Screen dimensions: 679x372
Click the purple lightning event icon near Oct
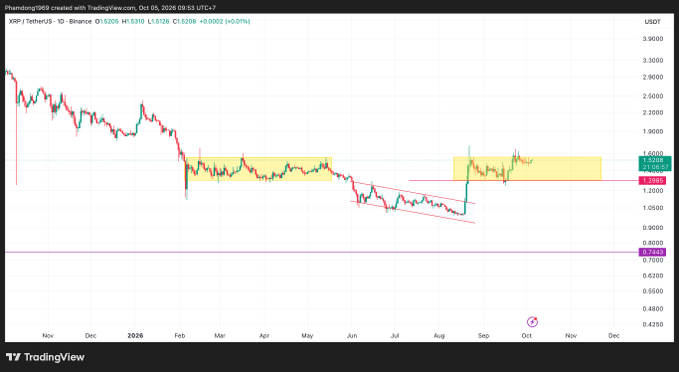click(x=532, y=322)
